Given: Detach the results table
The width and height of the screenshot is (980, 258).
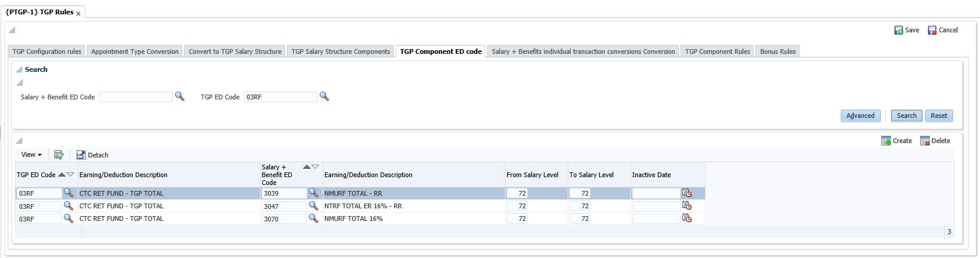Looking at the screenshot, I should coord(92,155).
